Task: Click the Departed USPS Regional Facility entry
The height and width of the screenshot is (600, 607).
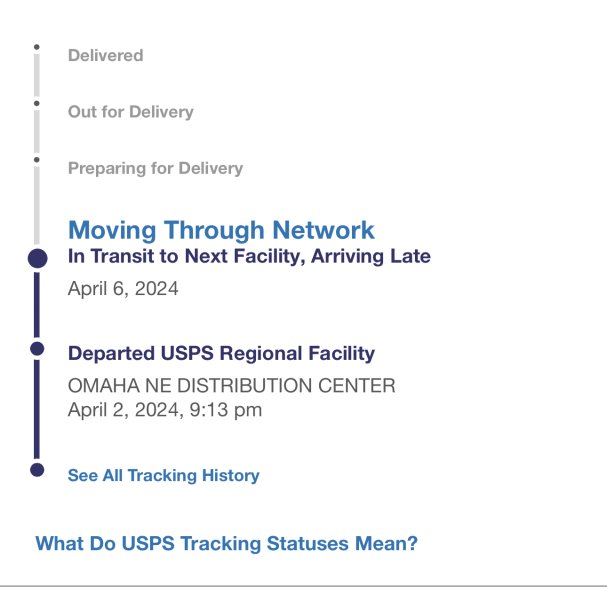Action: 221,353
